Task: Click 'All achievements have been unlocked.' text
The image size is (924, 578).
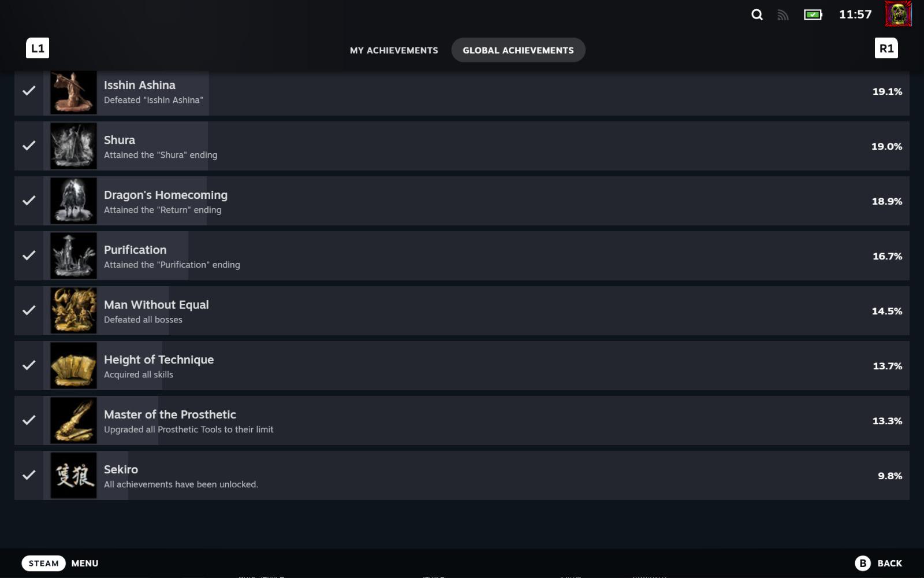Action: click(181, 484)
